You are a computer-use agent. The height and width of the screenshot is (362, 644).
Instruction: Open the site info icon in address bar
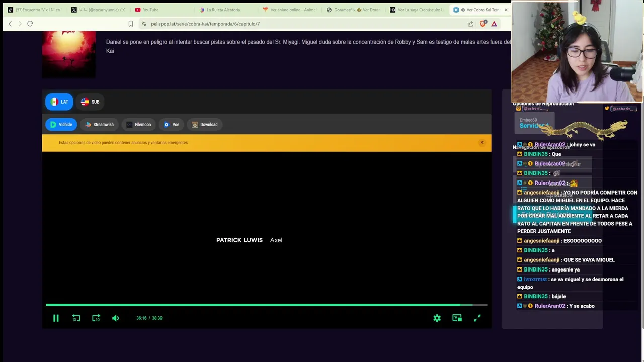(x=144, y=24)
